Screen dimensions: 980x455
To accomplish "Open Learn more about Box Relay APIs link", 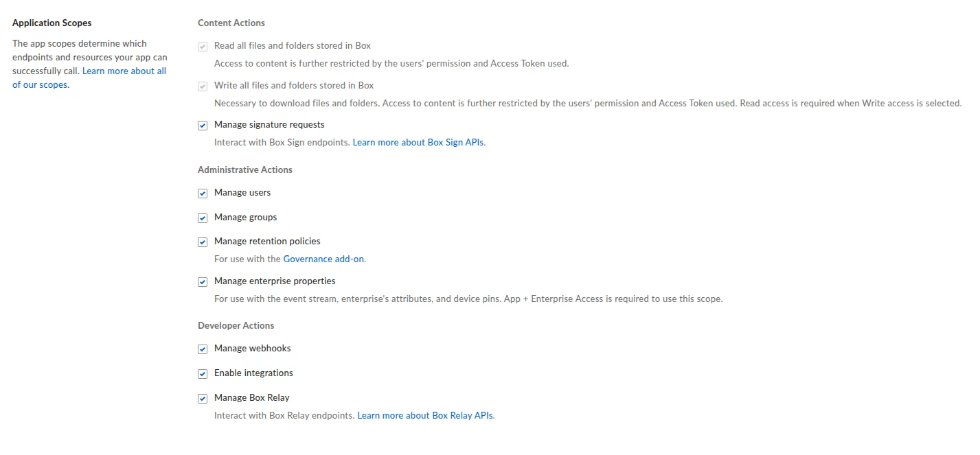I will point(425,416).
